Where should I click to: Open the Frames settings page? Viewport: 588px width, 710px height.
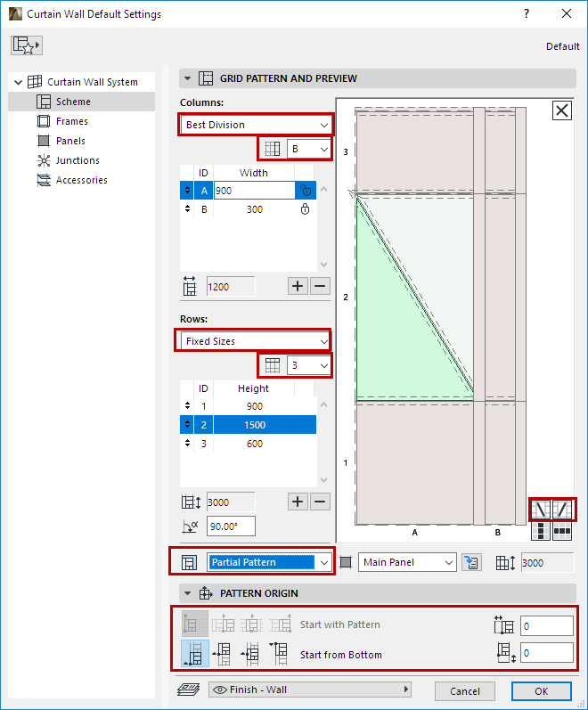coord(71,121)
